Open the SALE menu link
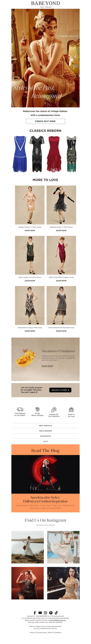This screenshot has width=91, height=644. pyautogui.click(x=45, y=441)
